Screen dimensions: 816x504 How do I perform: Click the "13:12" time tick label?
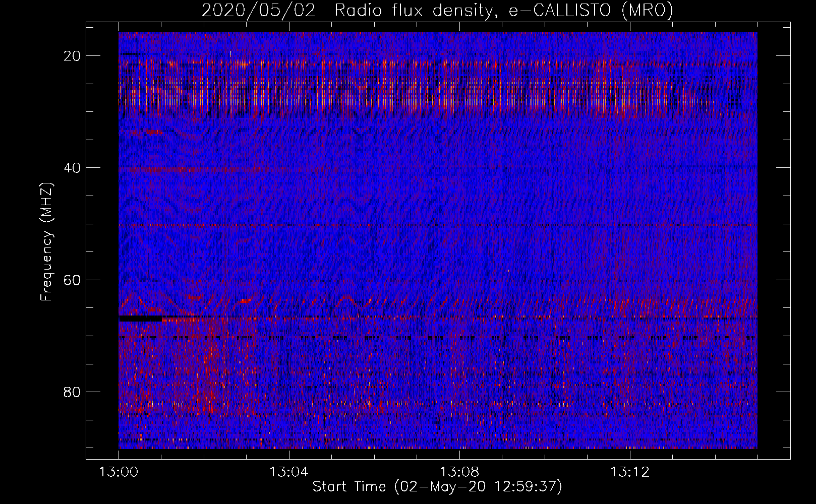tap(630, 472)
